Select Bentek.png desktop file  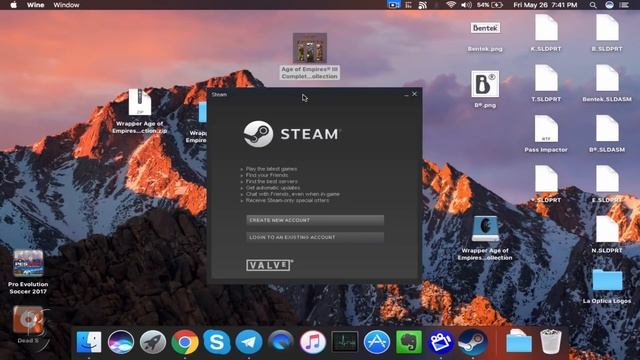click(x=485, y=36)
